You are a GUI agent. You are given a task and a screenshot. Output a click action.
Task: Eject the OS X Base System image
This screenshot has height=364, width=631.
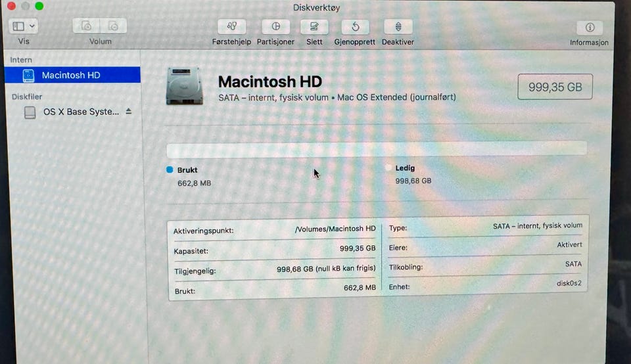click(x=128, y=111)
